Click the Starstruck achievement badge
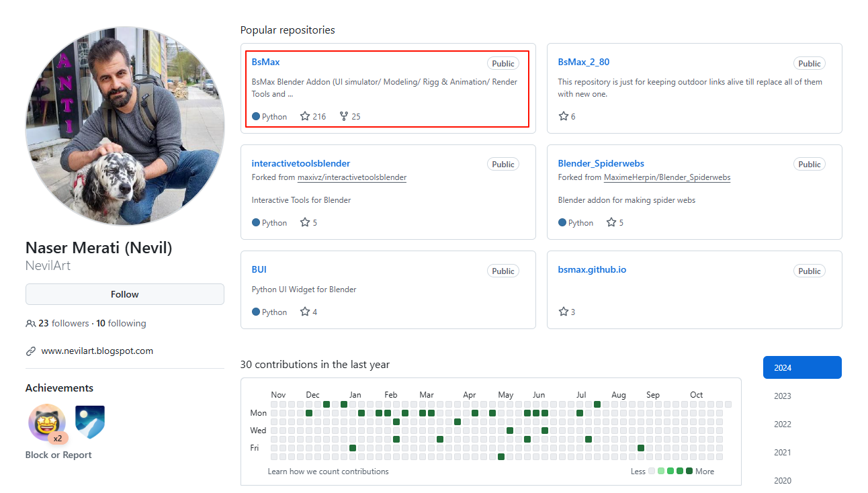This screenshot has height=493, width=868. pos(46,422)
